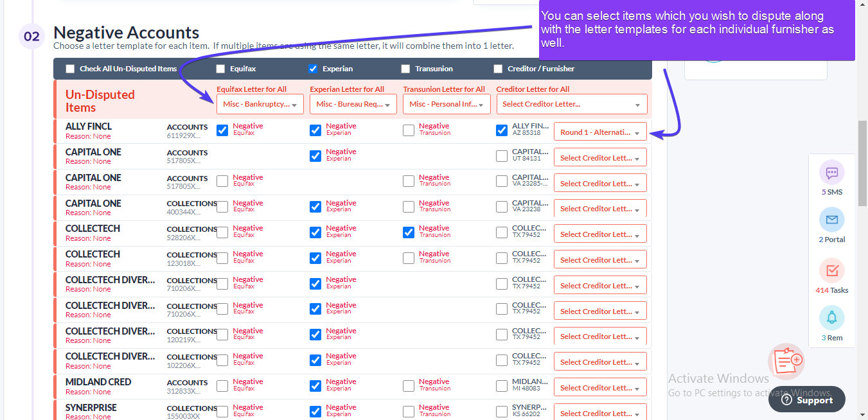Uncheck the Experian bureau header checkbox
868x420 pixels.
[313, 69]
